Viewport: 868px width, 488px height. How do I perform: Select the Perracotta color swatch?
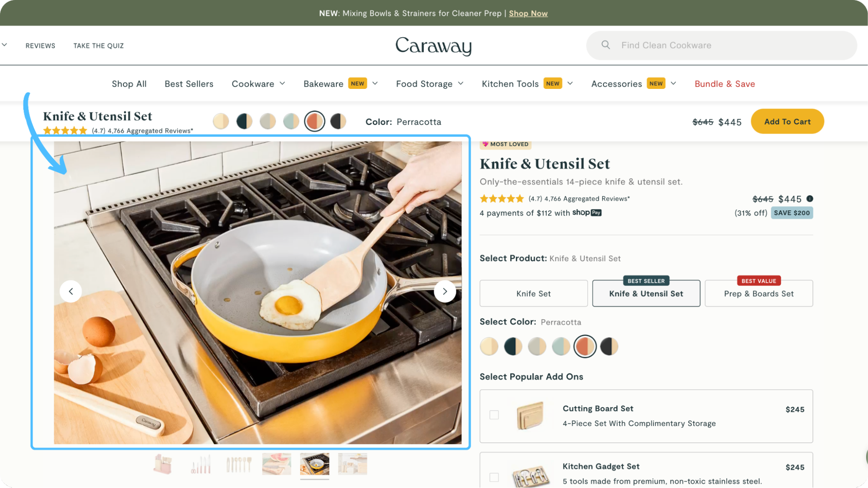[584, 346]
